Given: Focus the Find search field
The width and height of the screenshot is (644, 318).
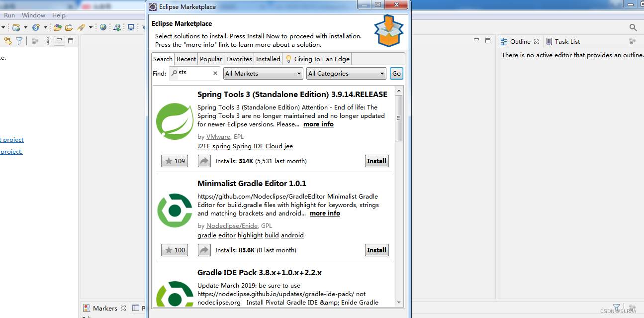Looking at the screenshot, I should pos(194,73).
